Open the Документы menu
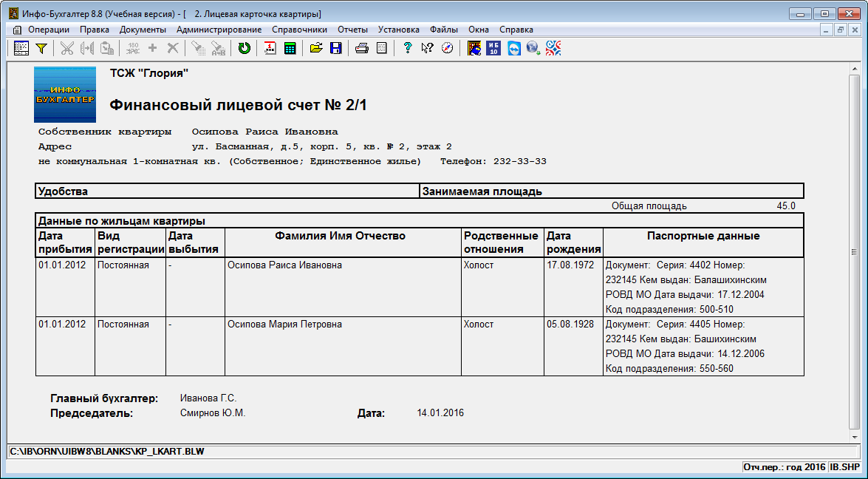This screenshot has width=868, height=479. (143, 30)
